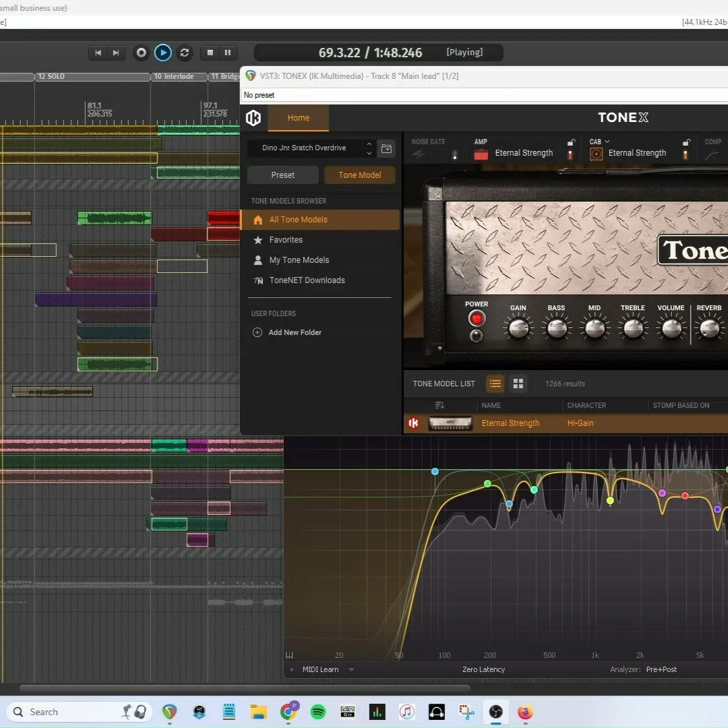Click Zero Latency mode in the EQ

[x=483, y=669]
